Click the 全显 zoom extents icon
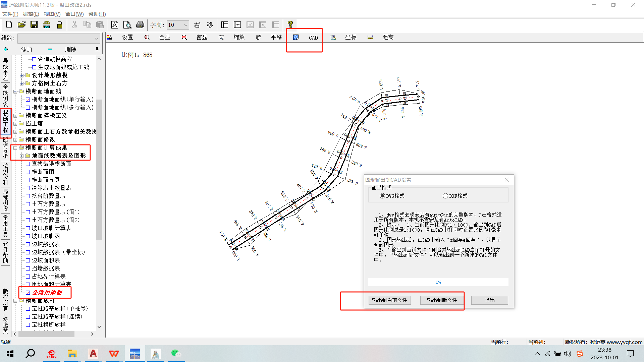Viewport: 644px width, 362px height. point(147,37)
